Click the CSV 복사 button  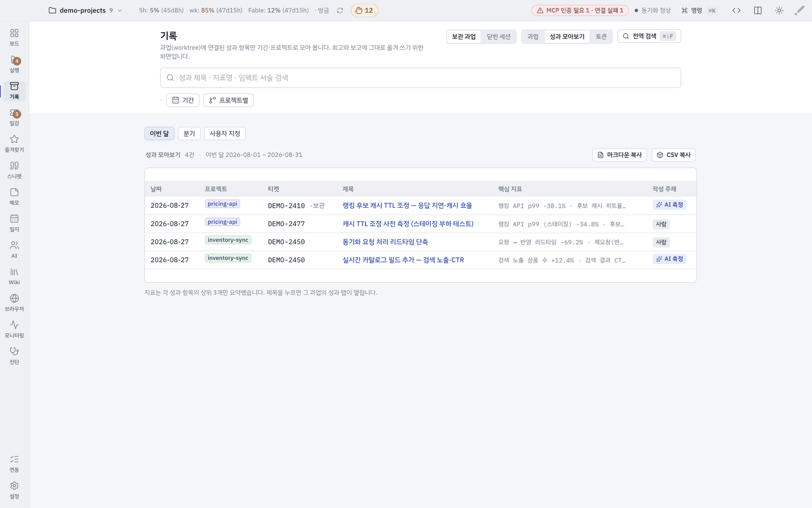(674, 155)
